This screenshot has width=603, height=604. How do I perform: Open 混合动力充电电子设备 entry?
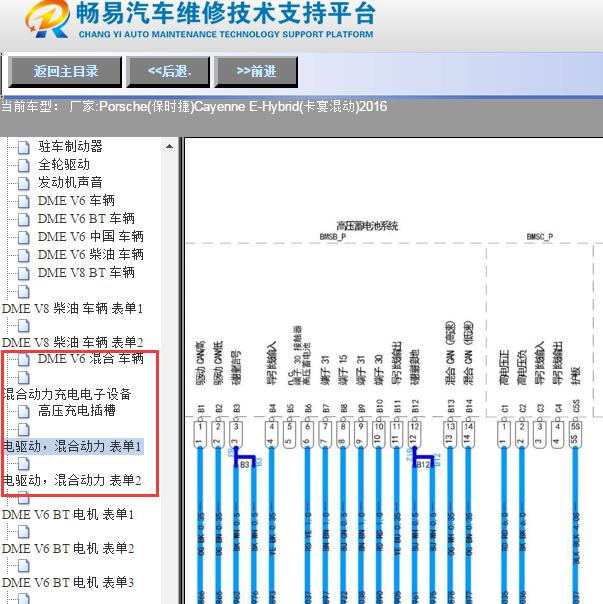pos(67,394)
